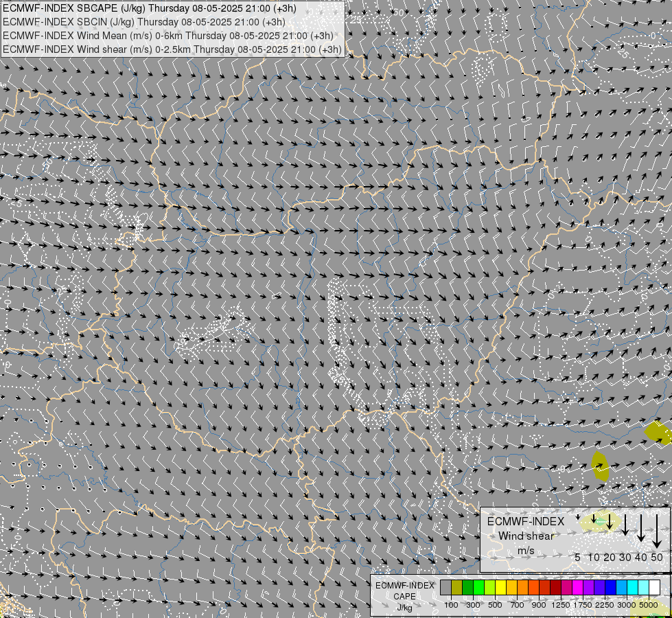Pick the cyan CAPE legend swatch
This screenshot has height=618, width=672.
633,587
